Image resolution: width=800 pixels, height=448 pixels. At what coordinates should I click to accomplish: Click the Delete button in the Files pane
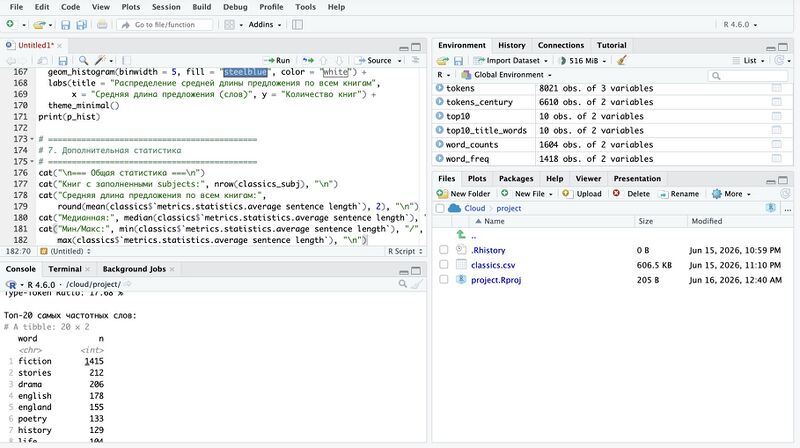[632, 194]
